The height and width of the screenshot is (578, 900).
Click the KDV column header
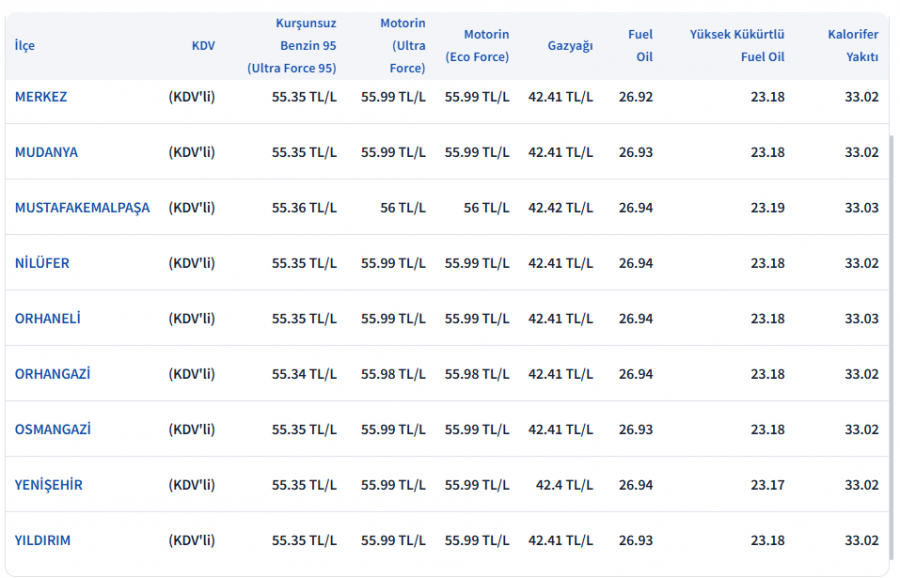pos(203,46)
